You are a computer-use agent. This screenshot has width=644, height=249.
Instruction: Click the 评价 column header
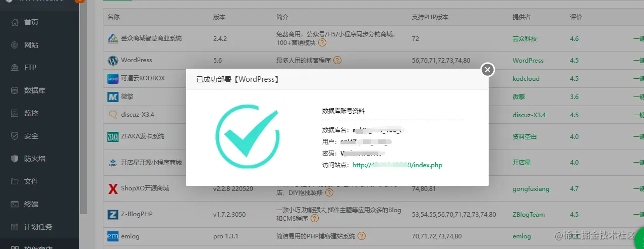pos(576,17)
